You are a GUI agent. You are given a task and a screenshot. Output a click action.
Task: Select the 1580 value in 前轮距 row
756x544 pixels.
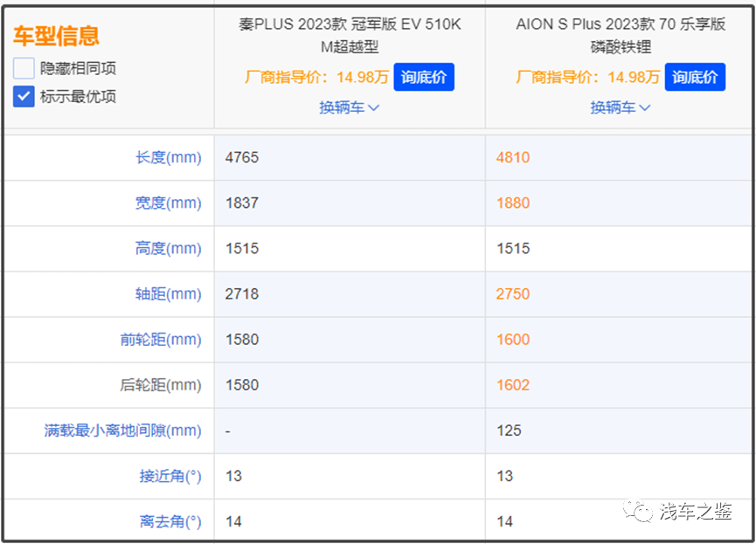(x=242, y=340)
